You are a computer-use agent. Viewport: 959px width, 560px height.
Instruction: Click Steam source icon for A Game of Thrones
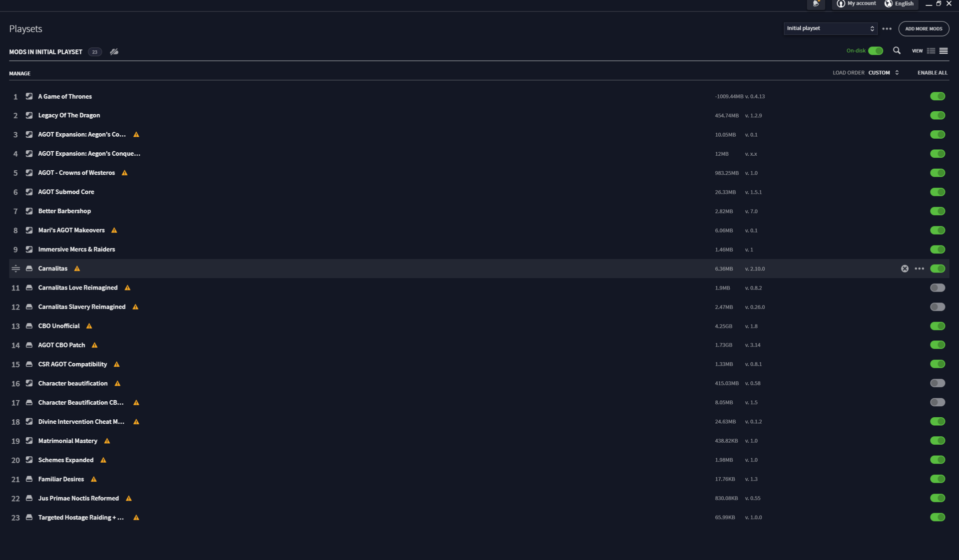click(29, 96)
